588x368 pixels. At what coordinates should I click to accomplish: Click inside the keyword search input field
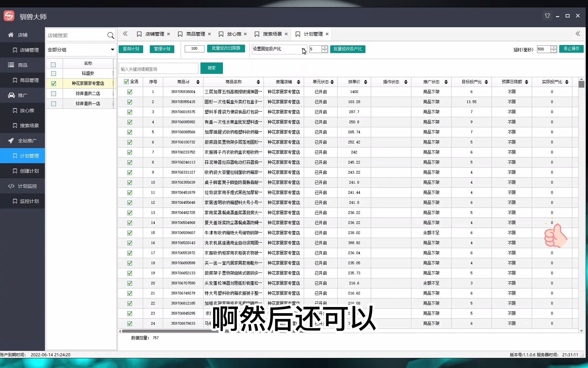coord(158,68)
